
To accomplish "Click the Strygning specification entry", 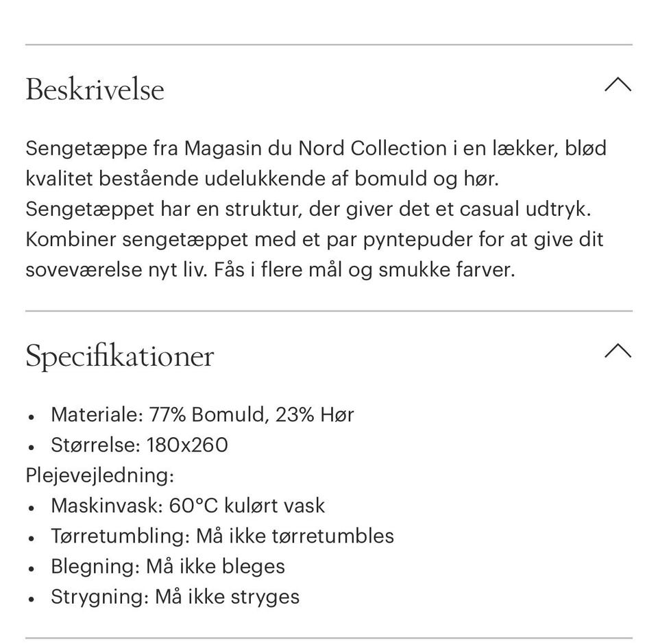I will 175,597.
